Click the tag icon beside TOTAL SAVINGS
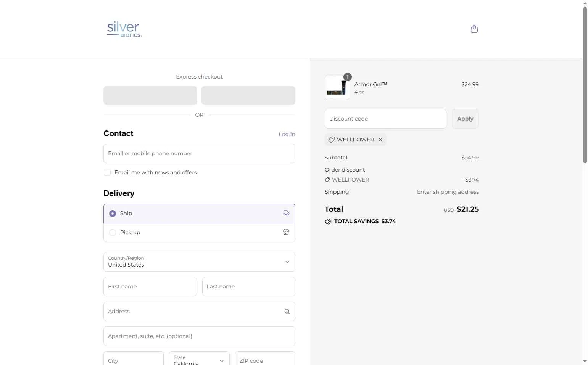The height and width of the screenshot is (365, 588). [328, 221]
